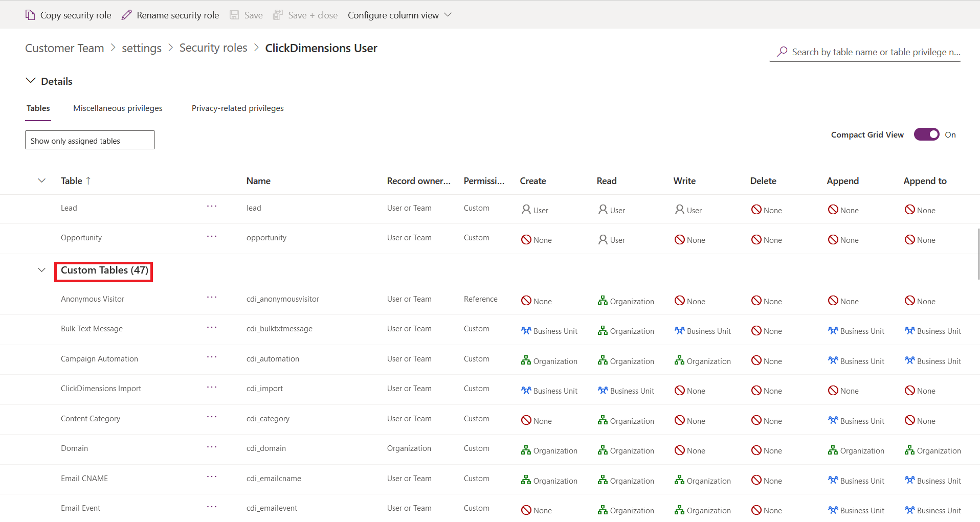Open more options for Email Event row
This screenshot has height=522, width=980.
212,507
